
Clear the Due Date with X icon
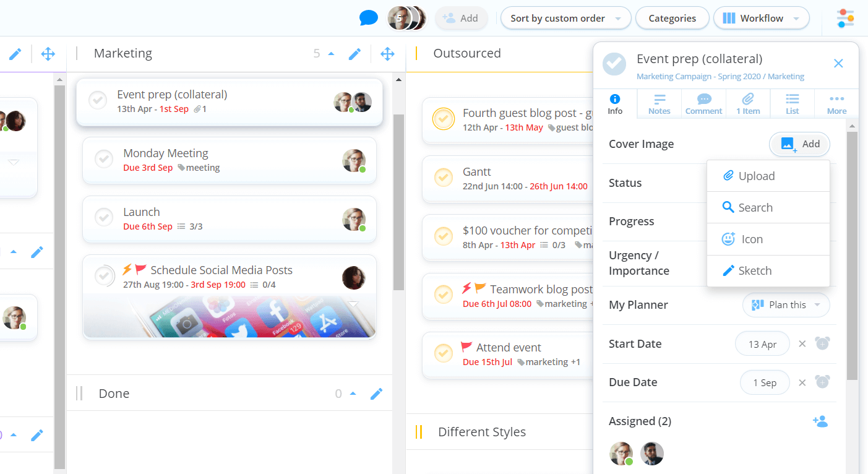(802, 382)
